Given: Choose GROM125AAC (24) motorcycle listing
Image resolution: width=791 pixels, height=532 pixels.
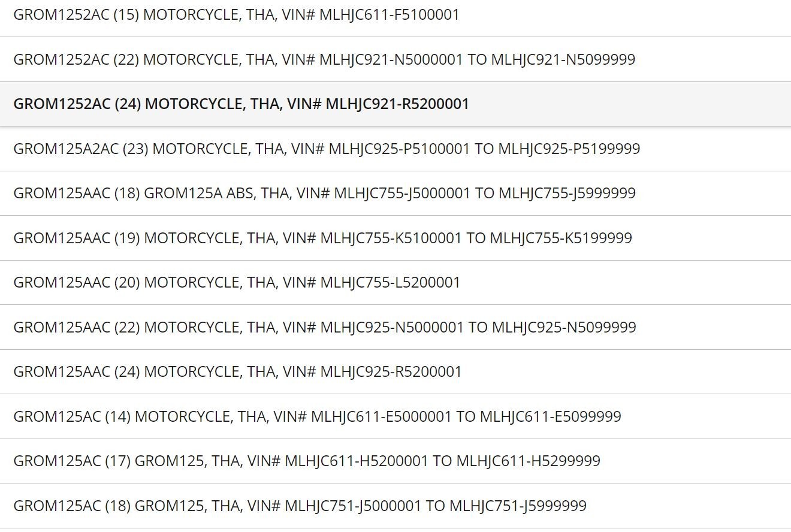Looking at the screenshot, I should [x=395, y=371].
